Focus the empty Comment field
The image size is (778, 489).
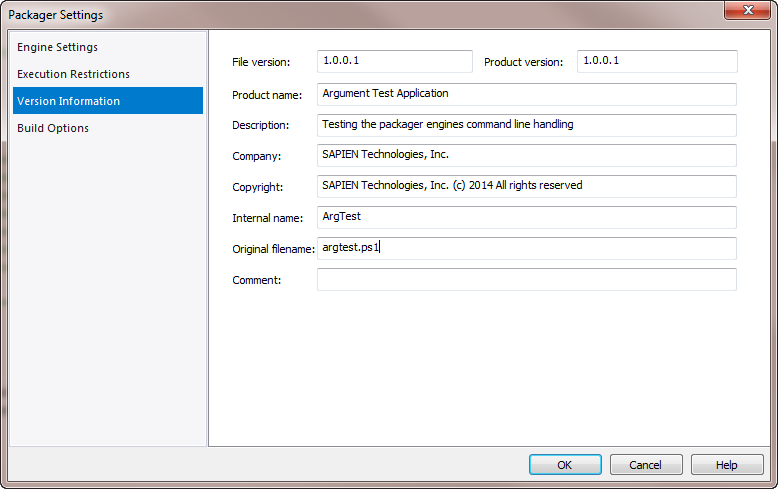pyautogui.click(x=526, y=279)
